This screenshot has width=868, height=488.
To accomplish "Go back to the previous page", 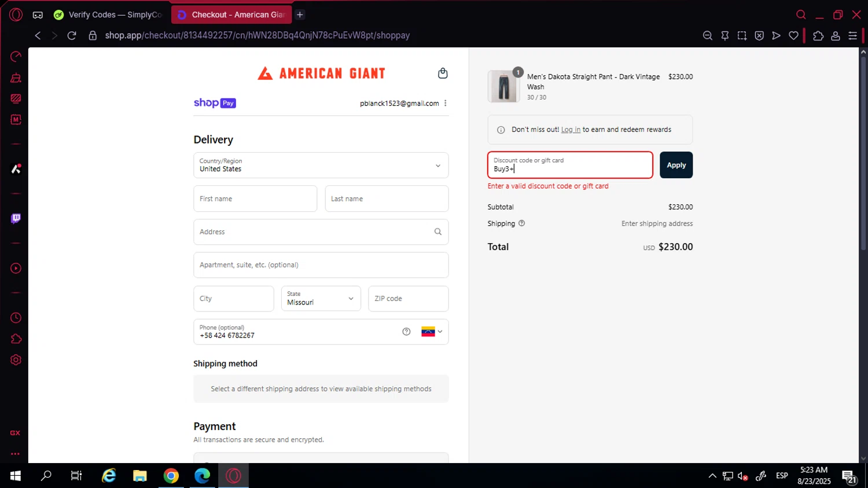I will [x=38, y=35].
